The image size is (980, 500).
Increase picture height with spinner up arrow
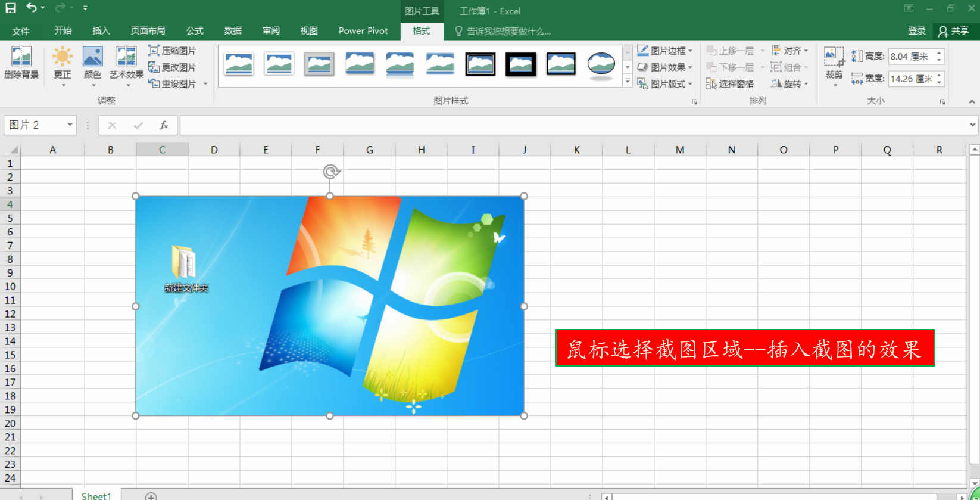tap(939, 53)
